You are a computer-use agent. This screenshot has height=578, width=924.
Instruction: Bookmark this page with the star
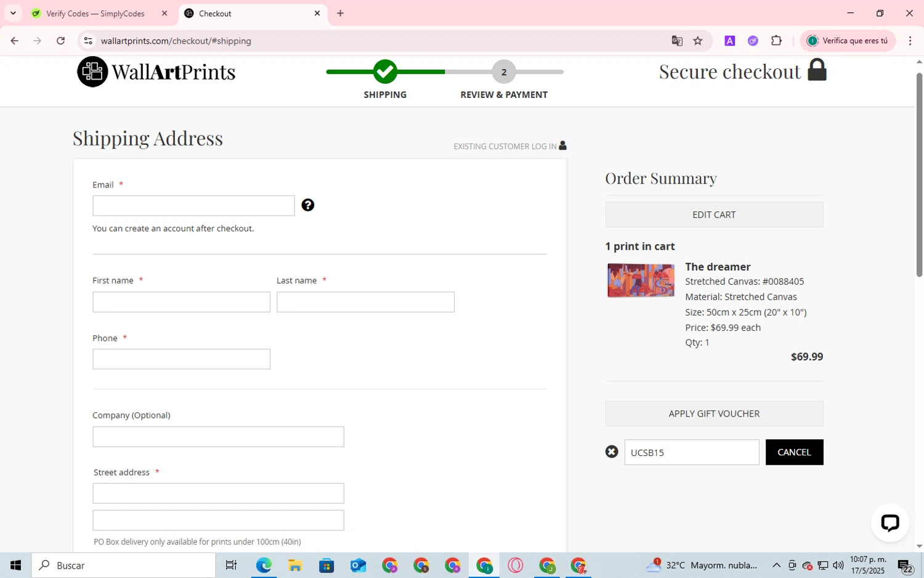click(x=698, y=41)
